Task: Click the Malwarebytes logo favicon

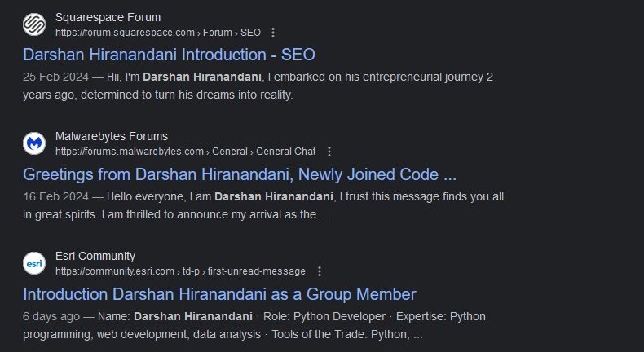Action: [33, 143]
